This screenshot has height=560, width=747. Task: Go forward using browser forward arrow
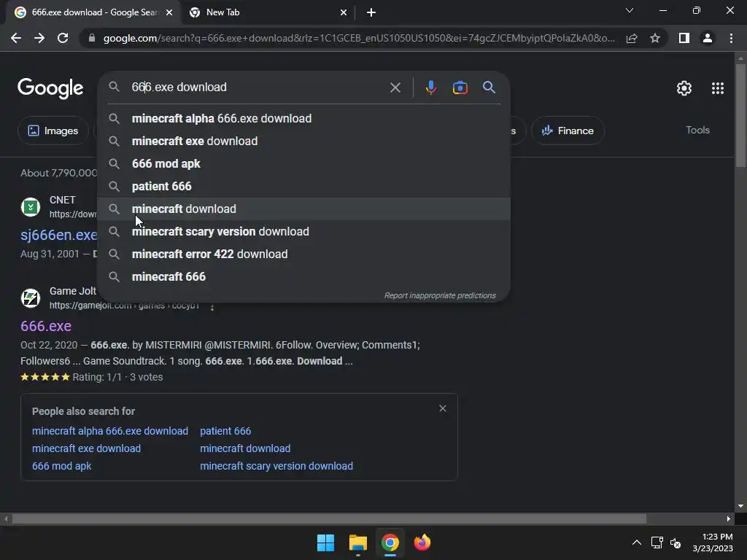pyautogui.click(x=39, y=38)
